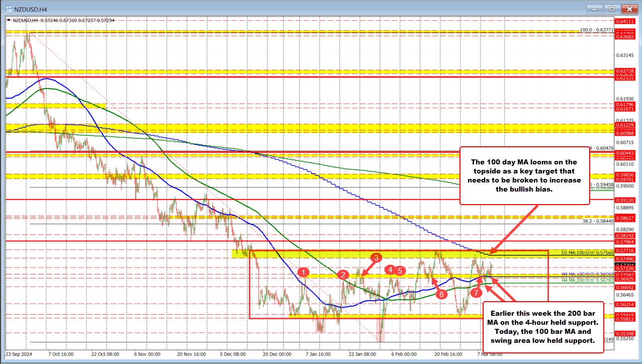Click the red circle marker numbered 1
The height and width of the screenshot is (364, 642).
click(303, 272)
